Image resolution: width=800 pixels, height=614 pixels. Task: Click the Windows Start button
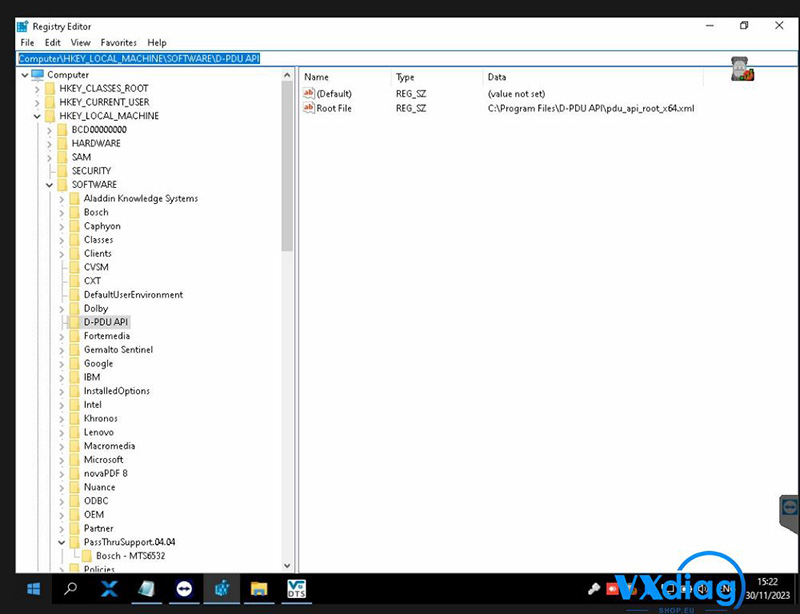[x=33, y=589]
